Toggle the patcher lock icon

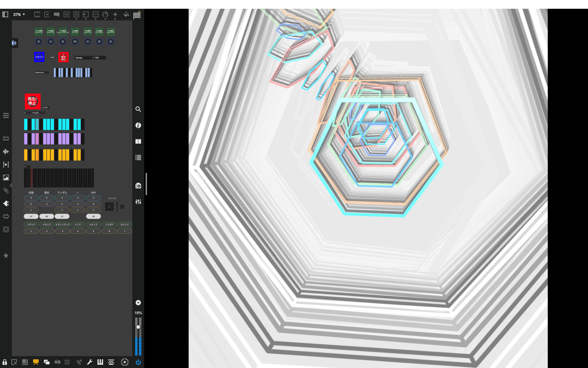[x=5, y=362]
